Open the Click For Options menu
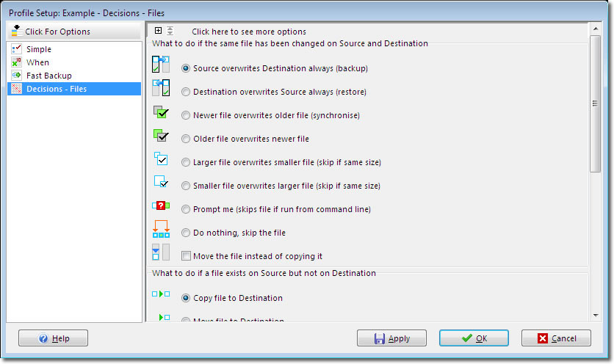 (74, 32)
